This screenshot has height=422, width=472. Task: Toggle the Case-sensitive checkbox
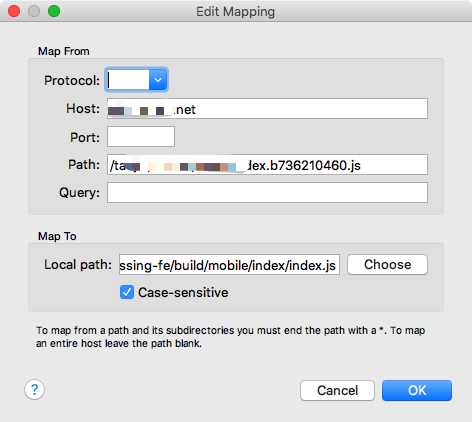(x=127, y=292)
